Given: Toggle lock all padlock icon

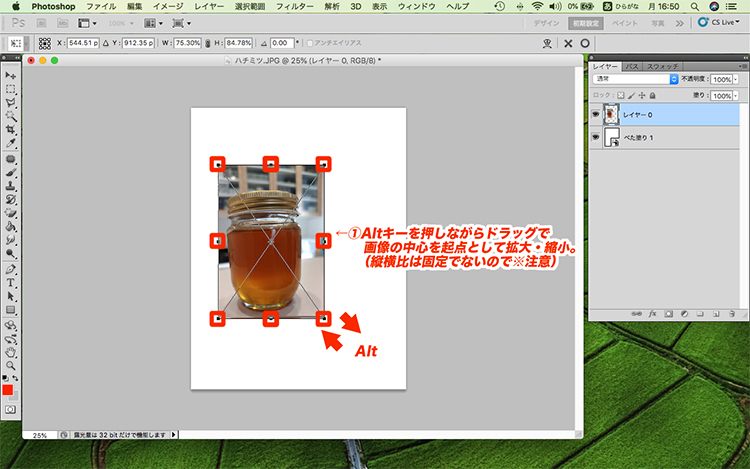Looking at the screenshot, I should pos(652,96).
